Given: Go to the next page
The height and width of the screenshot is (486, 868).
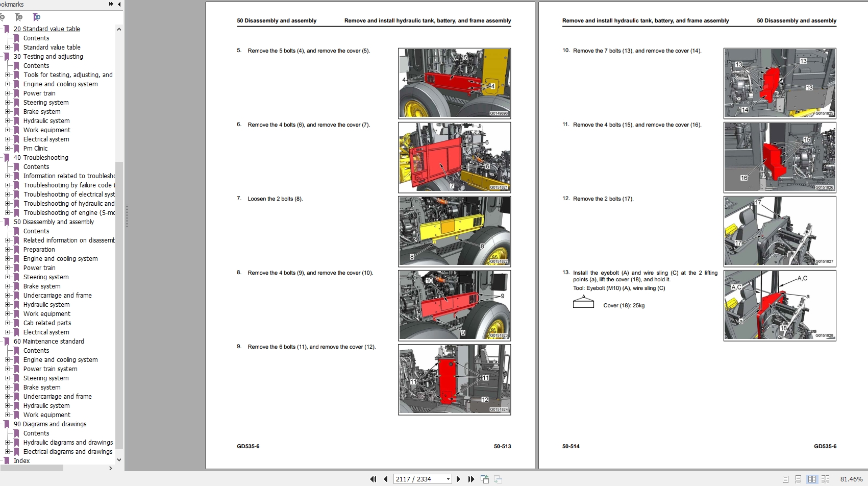Looking at the screenshot, I should (458, 479).
